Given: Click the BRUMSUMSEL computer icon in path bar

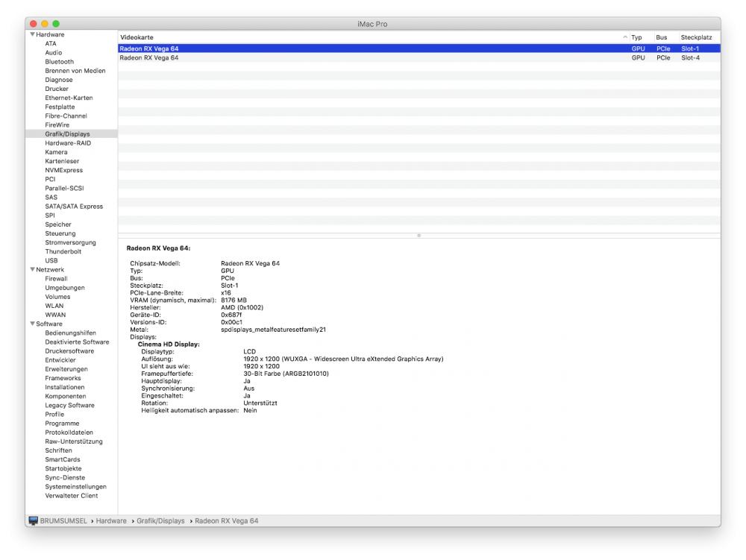Looking at the screenshot, I should click(x=34, y=520).
